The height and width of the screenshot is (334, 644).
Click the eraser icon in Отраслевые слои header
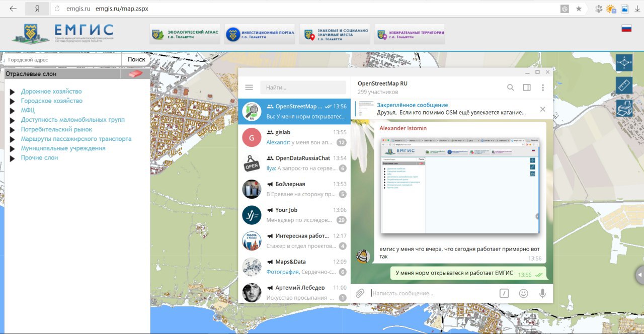click(x=135, y=74)
